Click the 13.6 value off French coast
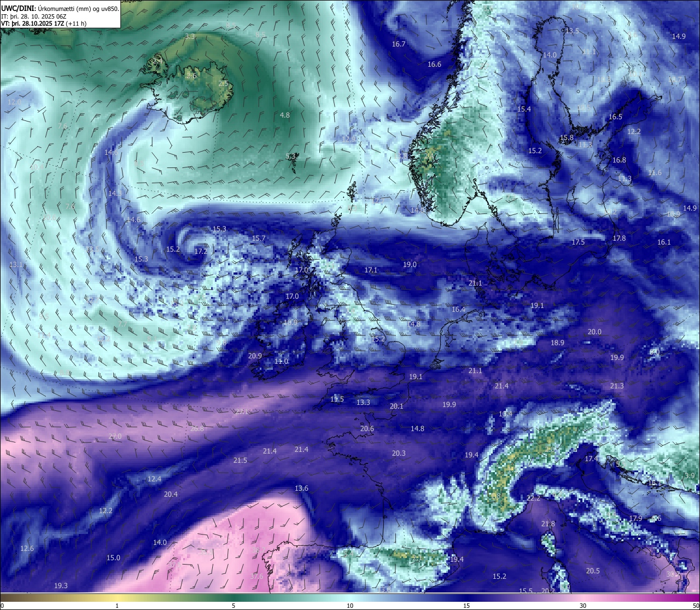 [301, 489]
